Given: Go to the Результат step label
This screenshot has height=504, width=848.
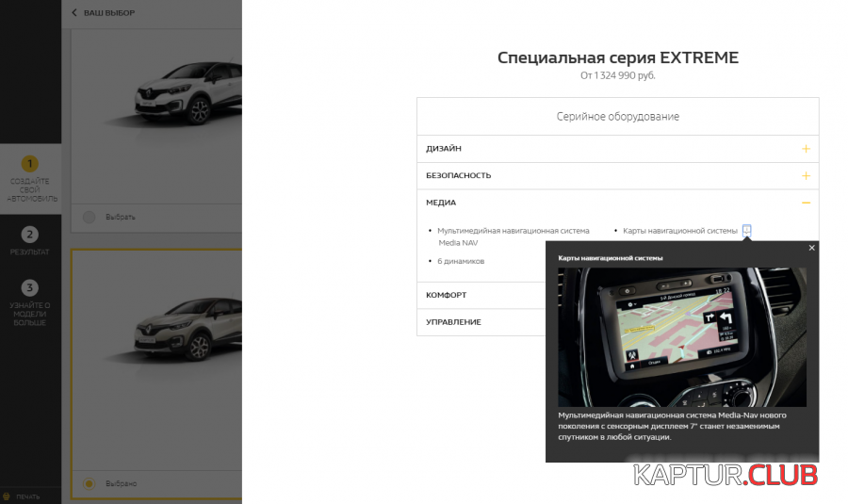Looking at the screenshot, I should click(x=30, y=252).
